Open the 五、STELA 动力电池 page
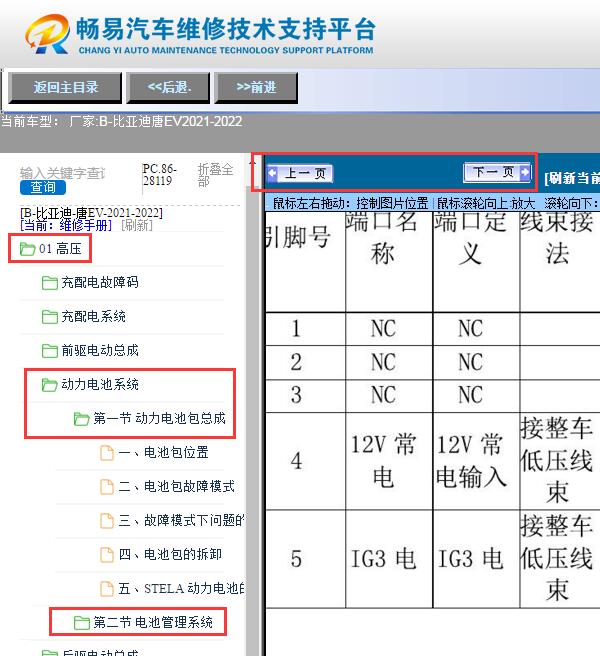This screenshot has width=600, height=656. point(182,588)
